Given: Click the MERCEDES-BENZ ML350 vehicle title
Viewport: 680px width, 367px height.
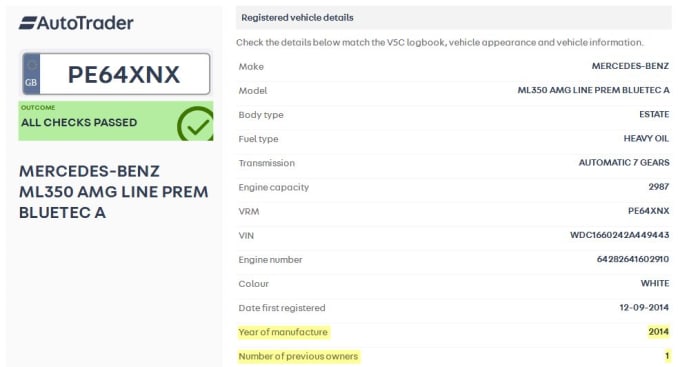Looking at the screenshot, I should pyautogui.click(x=114, y=192).
